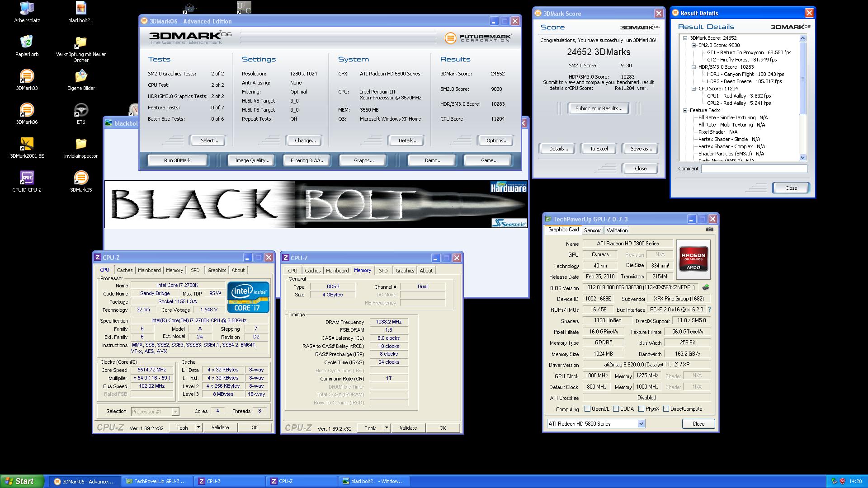Open Verknüpfung mit Neuer Ordner shortcut
Image resolution: width=868 pixels, height=488 pixels.
coord(81,49)
